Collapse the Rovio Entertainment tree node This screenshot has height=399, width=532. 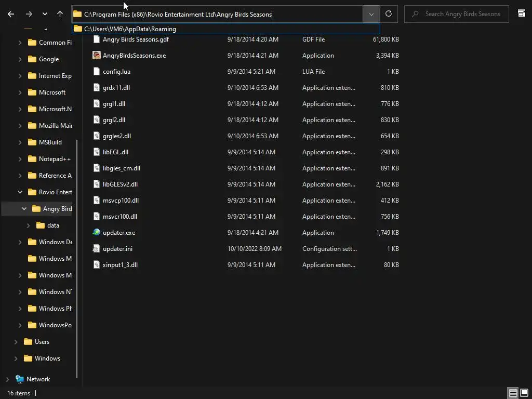pyautogui.click(x=20, y=192)
